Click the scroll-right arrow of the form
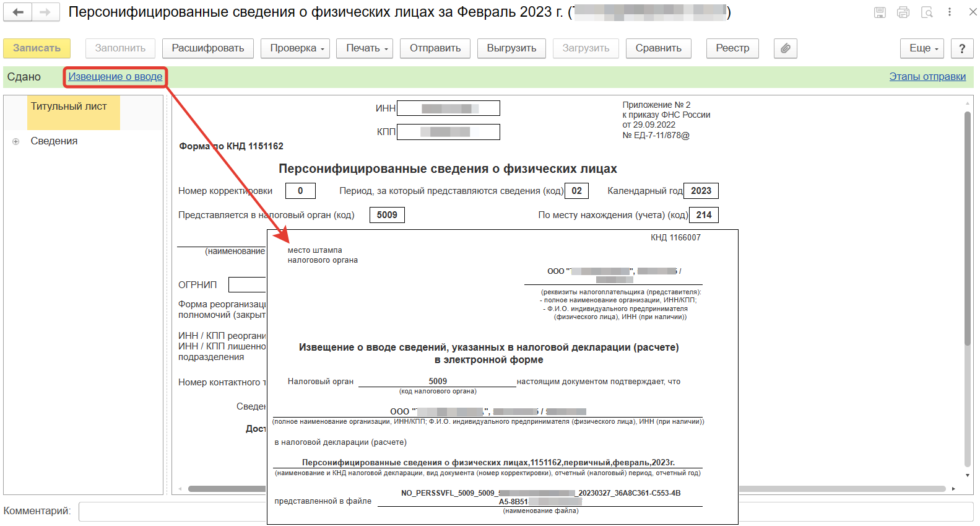 pyautogui.click(x=953, y=489)
